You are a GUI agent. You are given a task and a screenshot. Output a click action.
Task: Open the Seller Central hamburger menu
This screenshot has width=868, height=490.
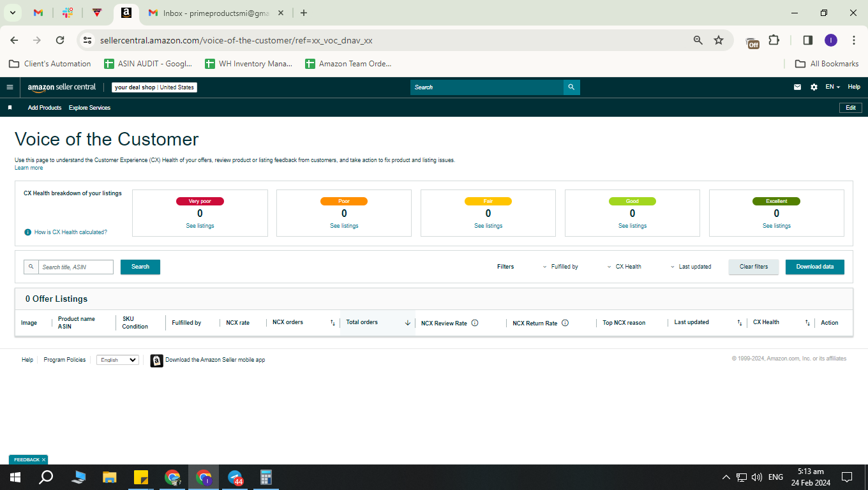click(x=10, y=87)
